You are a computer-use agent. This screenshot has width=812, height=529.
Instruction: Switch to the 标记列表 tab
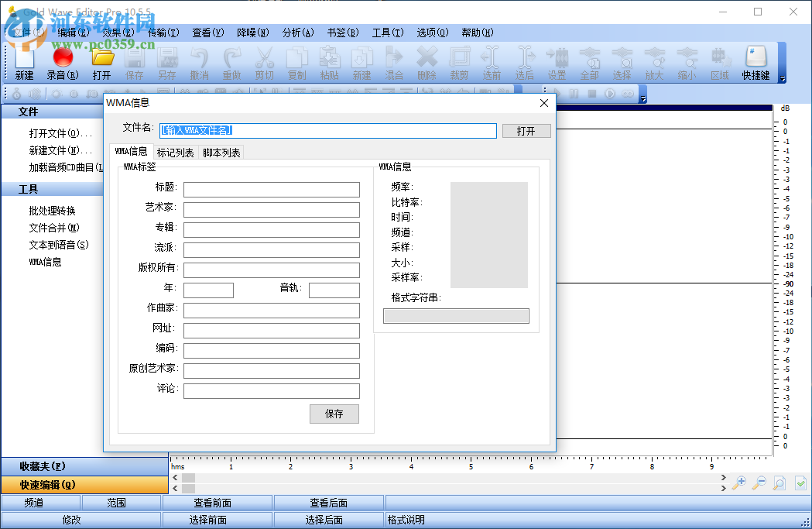click(175, 153)
